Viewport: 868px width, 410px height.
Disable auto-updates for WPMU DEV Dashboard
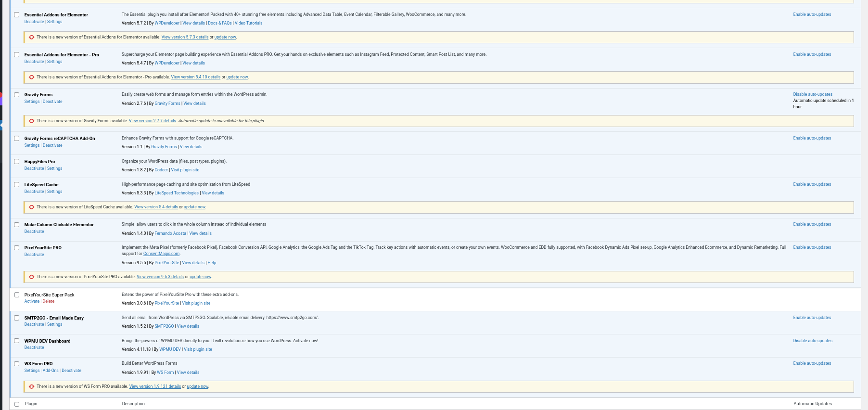click(x=812, y=341)
